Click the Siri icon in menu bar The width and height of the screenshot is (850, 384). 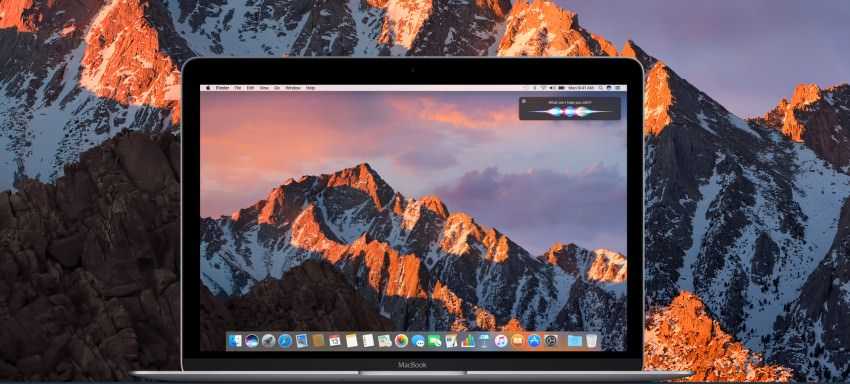tap(609, 88)
